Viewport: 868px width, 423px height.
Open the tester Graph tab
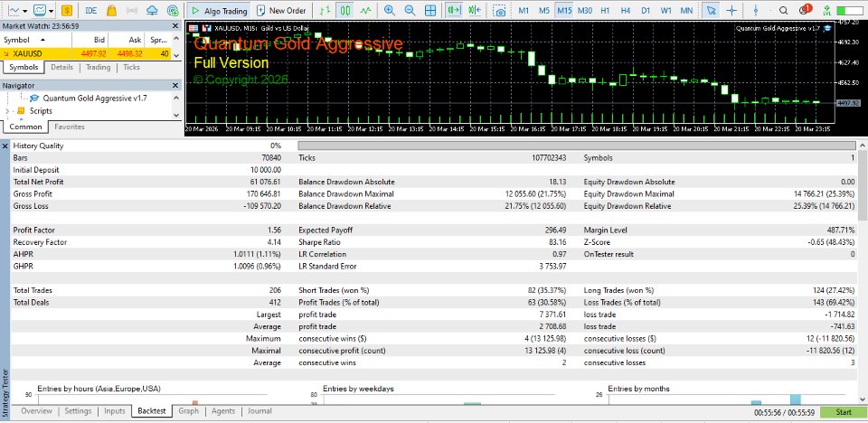[x=189, y=411]
